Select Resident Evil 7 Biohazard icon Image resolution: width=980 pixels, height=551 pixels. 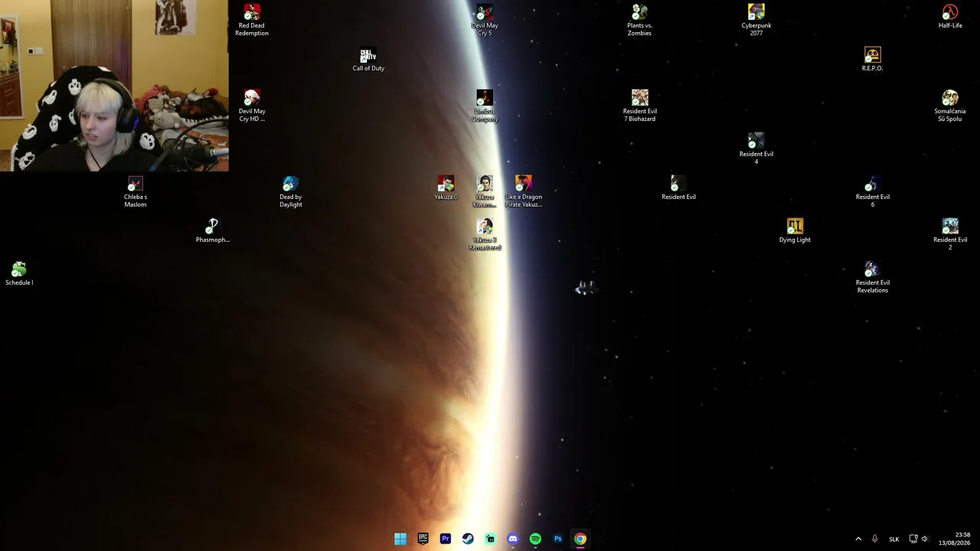639,106
